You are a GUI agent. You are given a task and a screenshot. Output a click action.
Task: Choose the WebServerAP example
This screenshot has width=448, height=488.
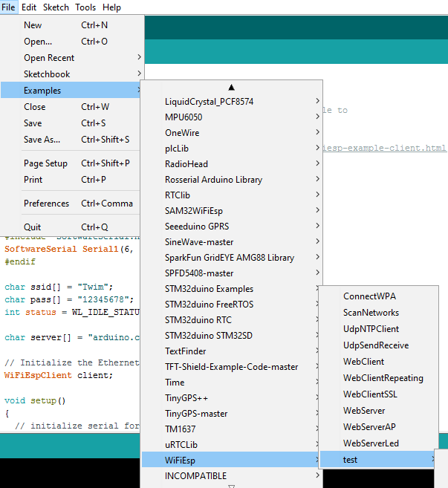[370, 427]
